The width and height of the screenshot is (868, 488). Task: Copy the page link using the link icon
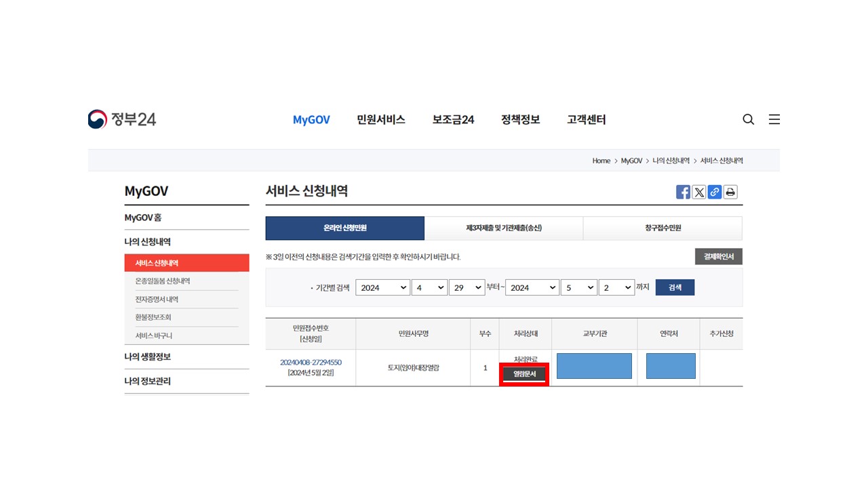point(714,192)
